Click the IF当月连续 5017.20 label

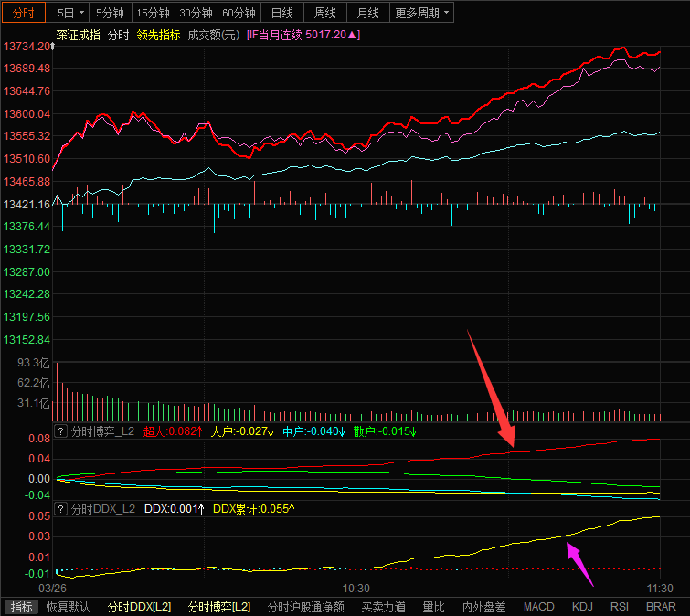[x=303, y=35]
